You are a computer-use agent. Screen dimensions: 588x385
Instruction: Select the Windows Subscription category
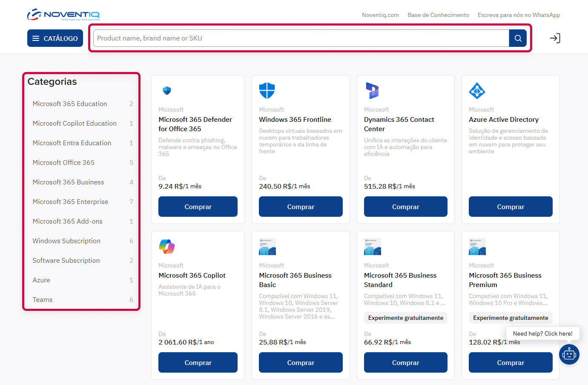pos(66,241)
